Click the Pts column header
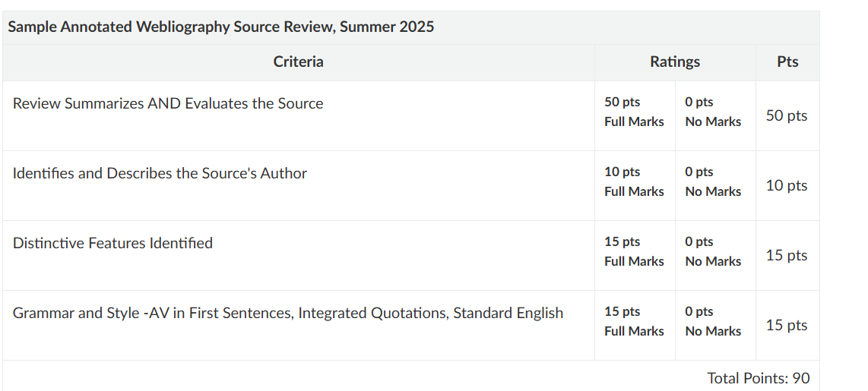This screenshot has height=391, width=868. click(x=787, y=62)
